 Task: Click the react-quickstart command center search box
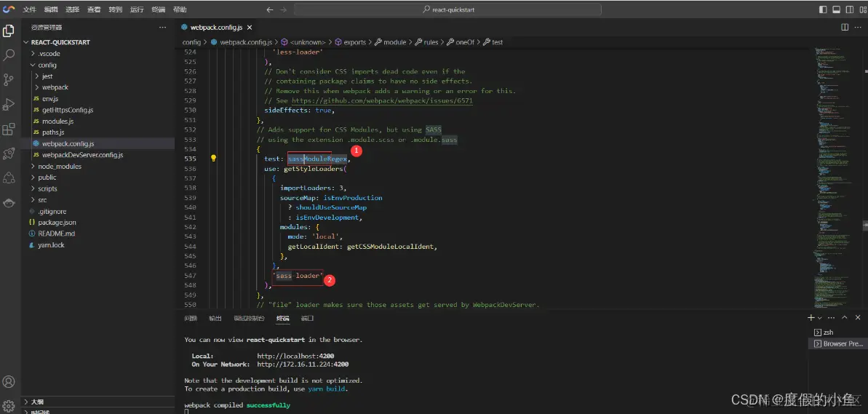pyautogui.click(x=448, y=10)
